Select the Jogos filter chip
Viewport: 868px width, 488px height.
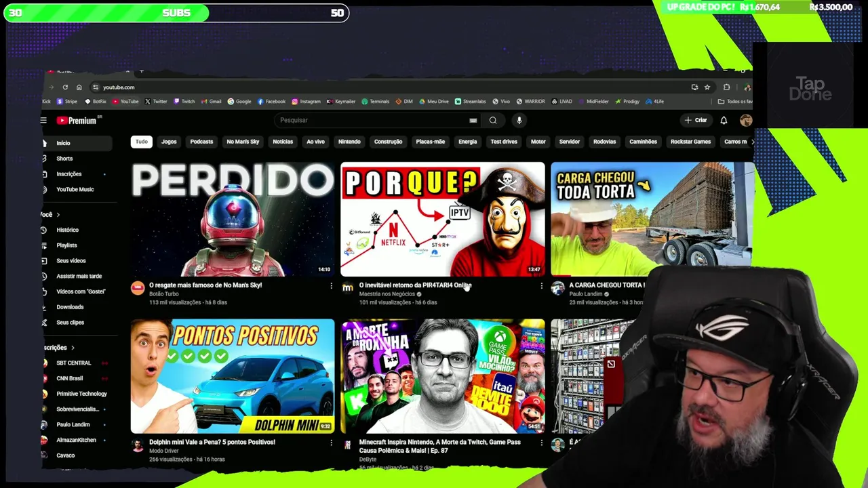169,142
